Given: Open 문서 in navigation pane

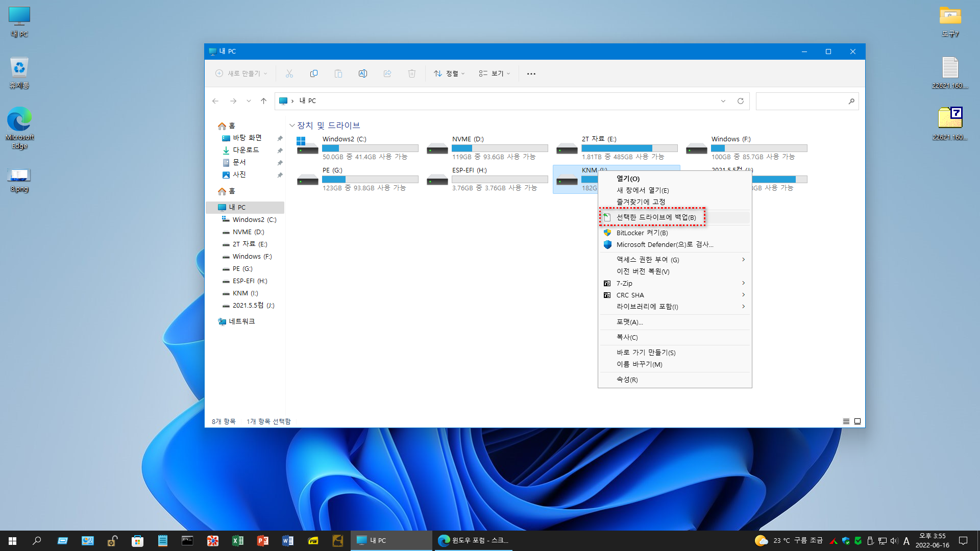Looking at the screenshot, I should (239, 162).
